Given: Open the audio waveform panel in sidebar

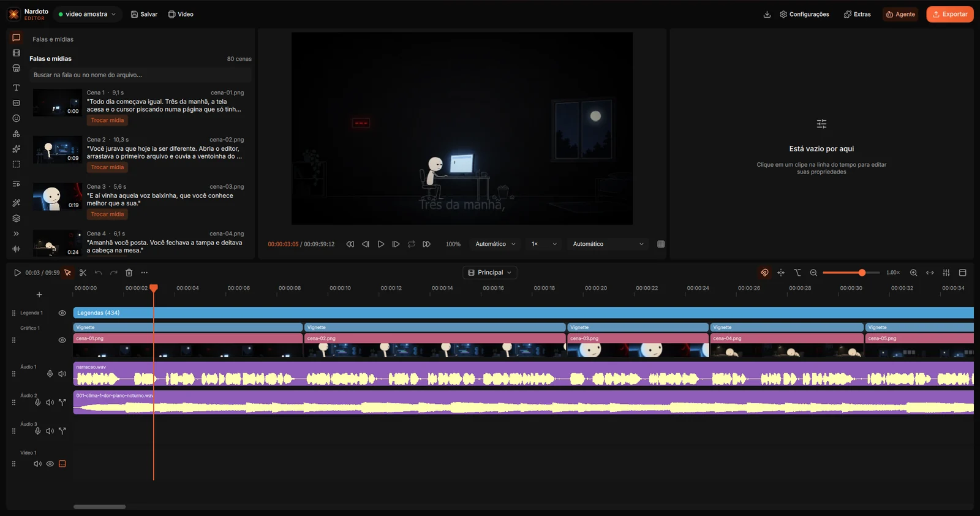Looking at the screenshot, I should click(17, 249).
